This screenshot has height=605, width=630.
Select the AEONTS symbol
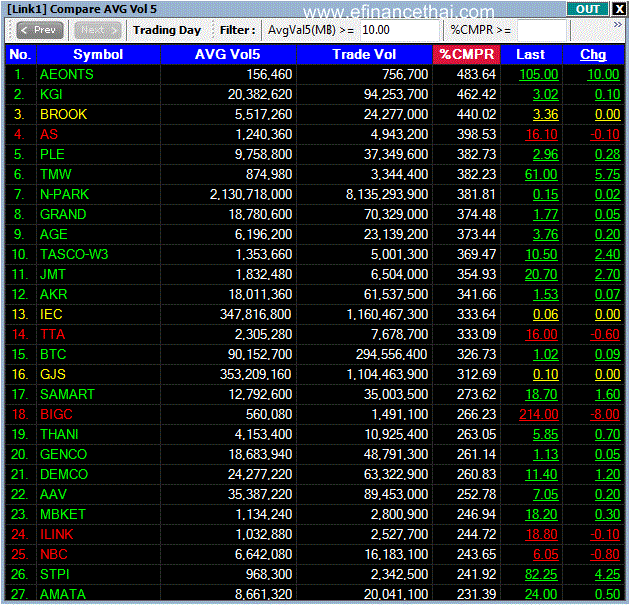click(67, 74)
